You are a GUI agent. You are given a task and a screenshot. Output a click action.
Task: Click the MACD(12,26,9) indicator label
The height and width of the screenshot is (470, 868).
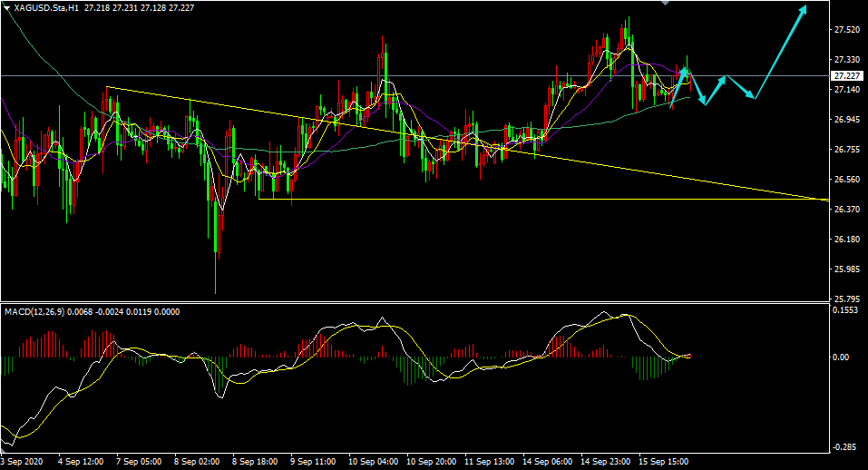click(x=34, y=312)
